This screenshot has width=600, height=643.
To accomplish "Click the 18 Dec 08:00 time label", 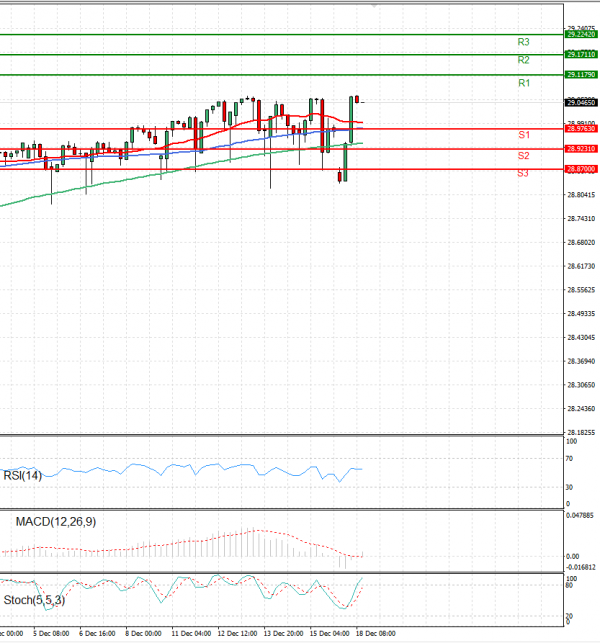I will click(x=376, y=634).
